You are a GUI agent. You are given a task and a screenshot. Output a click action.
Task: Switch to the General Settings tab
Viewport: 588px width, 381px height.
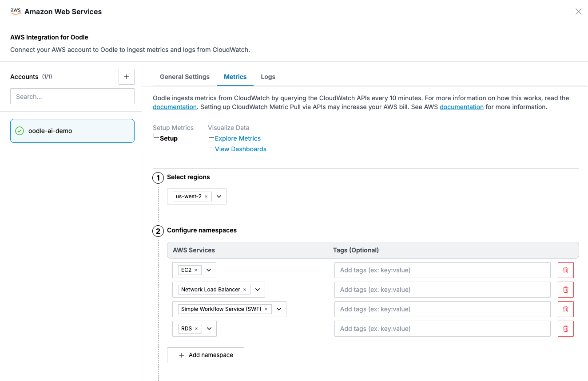[x=184, y=76]
